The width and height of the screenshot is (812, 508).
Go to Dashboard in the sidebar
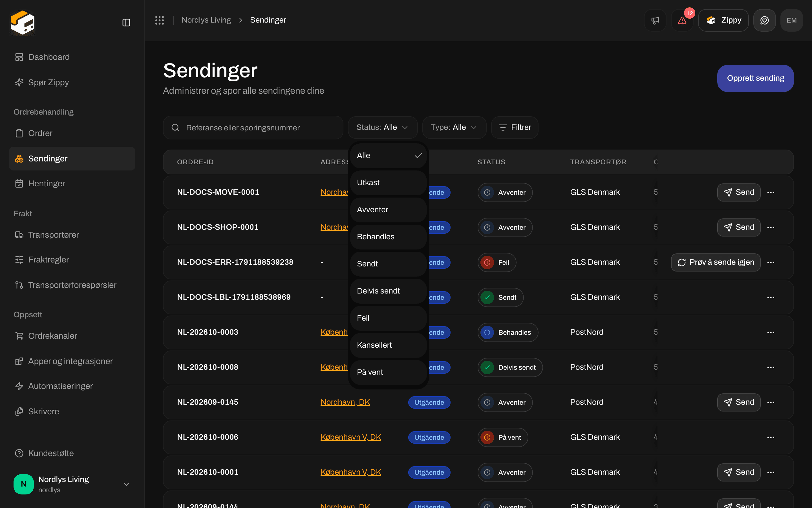point(72,57)
